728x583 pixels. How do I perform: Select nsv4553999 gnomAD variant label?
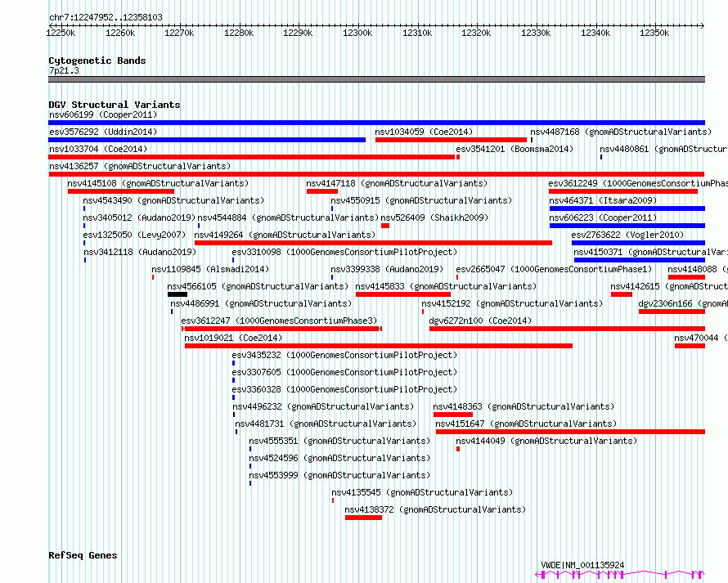coord(339,475)
